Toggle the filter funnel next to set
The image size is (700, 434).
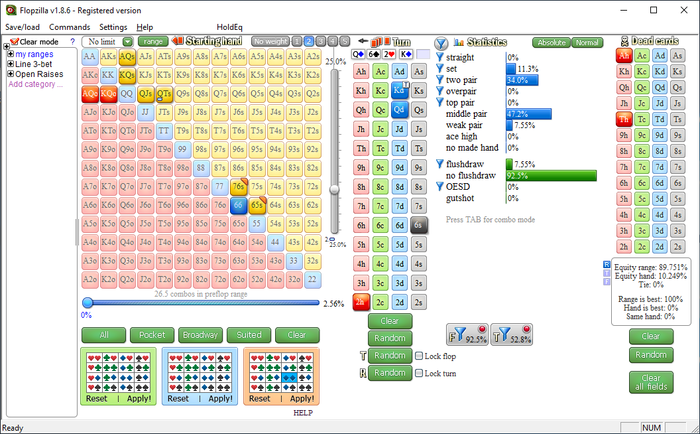tap(440, 68)
